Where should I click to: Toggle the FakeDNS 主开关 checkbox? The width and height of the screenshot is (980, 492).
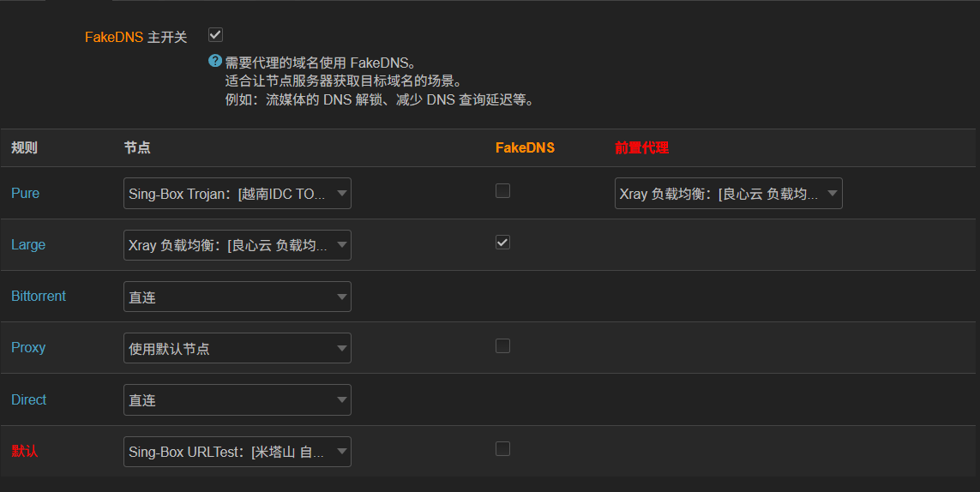point(215,35)
